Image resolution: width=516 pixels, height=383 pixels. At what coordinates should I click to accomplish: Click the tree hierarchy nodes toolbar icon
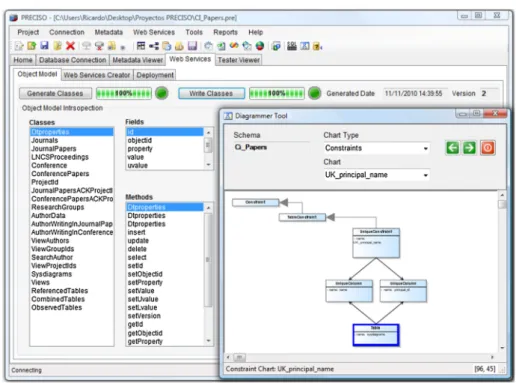tap(154, 46)
